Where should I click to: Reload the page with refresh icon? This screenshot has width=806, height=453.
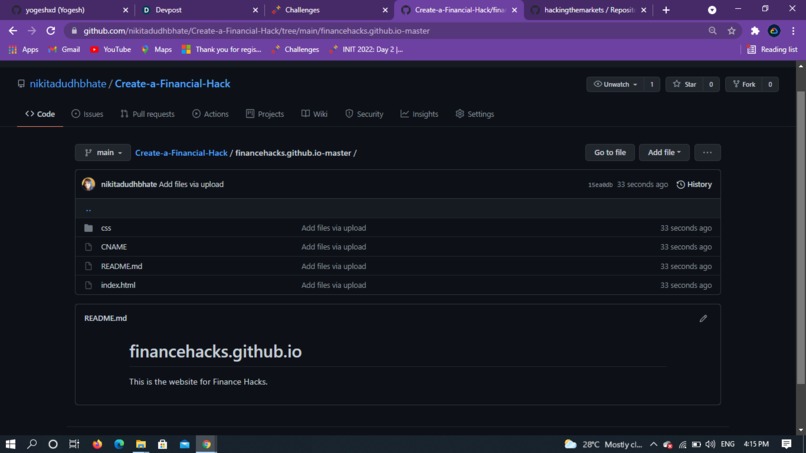pos(50,31)
